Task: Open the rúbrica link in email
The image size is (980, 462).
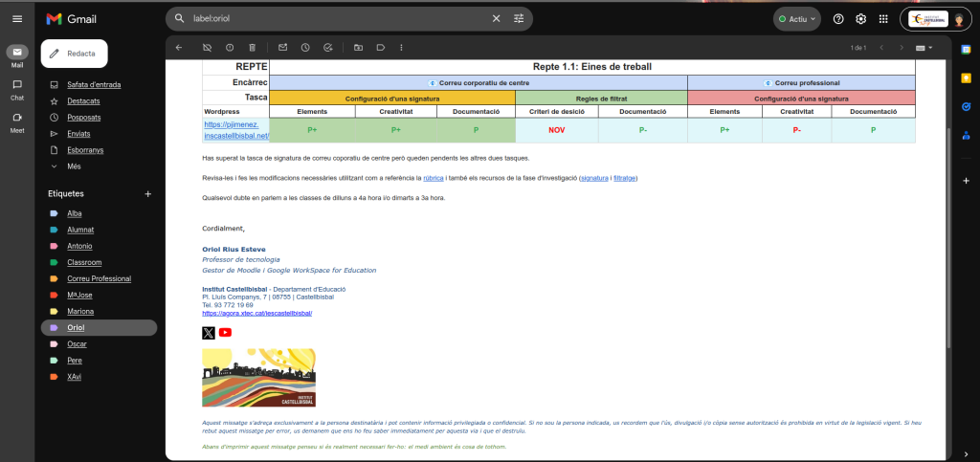Action: tap(433, 178)
